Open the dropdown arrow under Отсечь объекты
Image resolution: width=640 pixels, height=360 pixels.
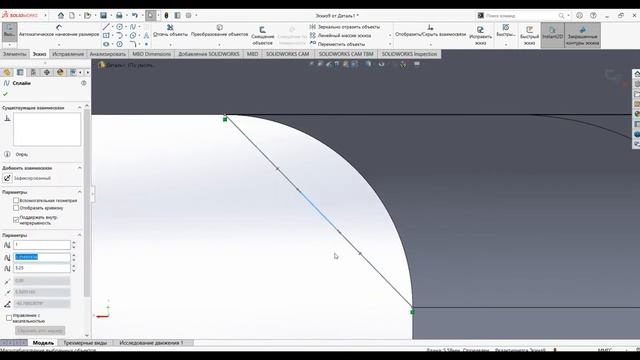pyautogui.click(x=170, y=44)
